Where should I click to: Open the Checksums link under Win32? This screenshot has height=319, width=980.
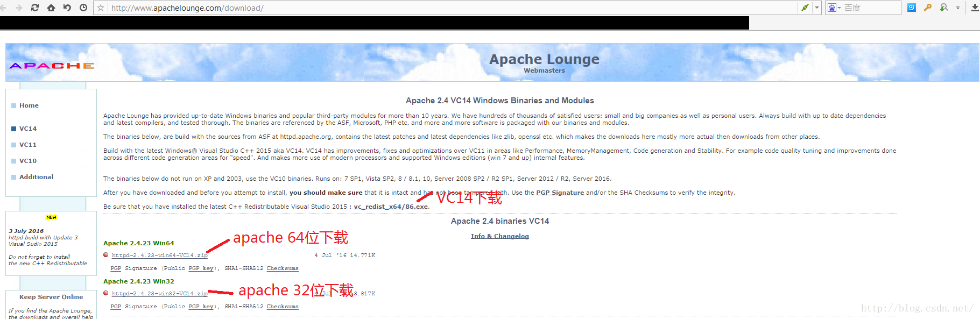tap(283, 307)
